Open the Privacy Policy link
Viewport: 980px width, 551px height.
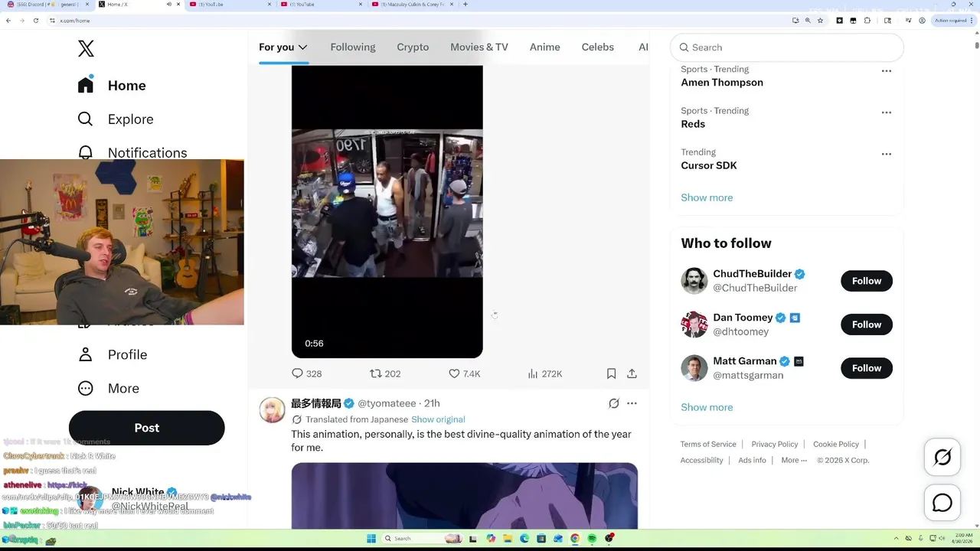point(775,444)
